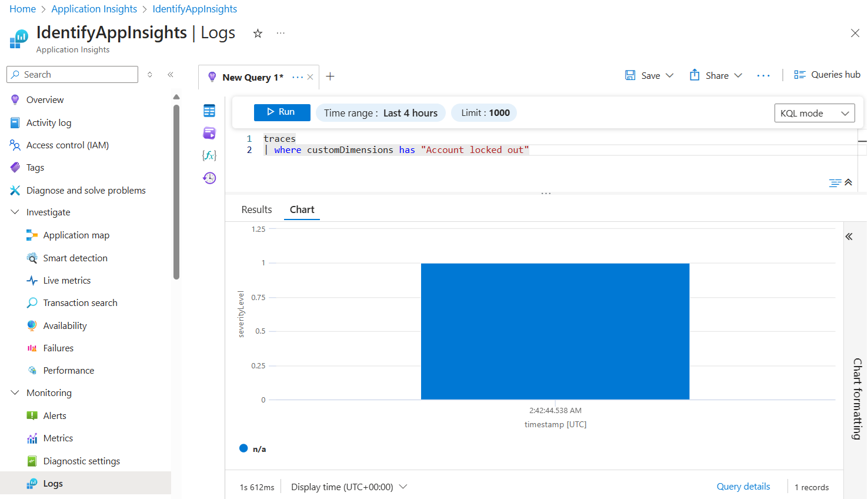Open the Query details link
This screenshot has width=868, height=499.
(x=743, y=486)
